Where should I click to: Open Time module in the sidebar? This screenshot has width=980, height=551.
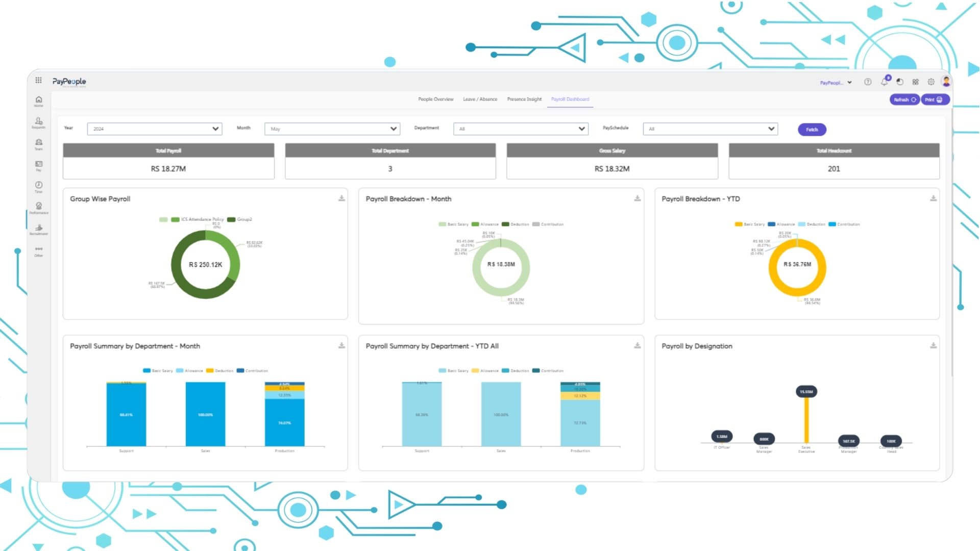coord(39,187)
